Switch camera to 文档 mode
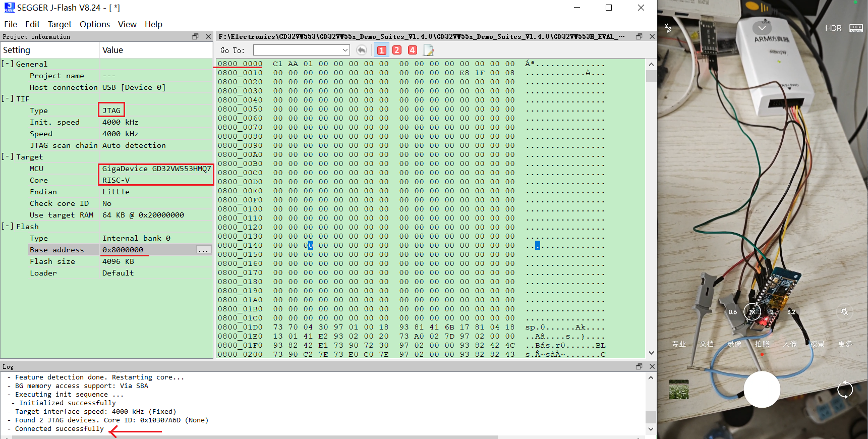 point(707,344)
